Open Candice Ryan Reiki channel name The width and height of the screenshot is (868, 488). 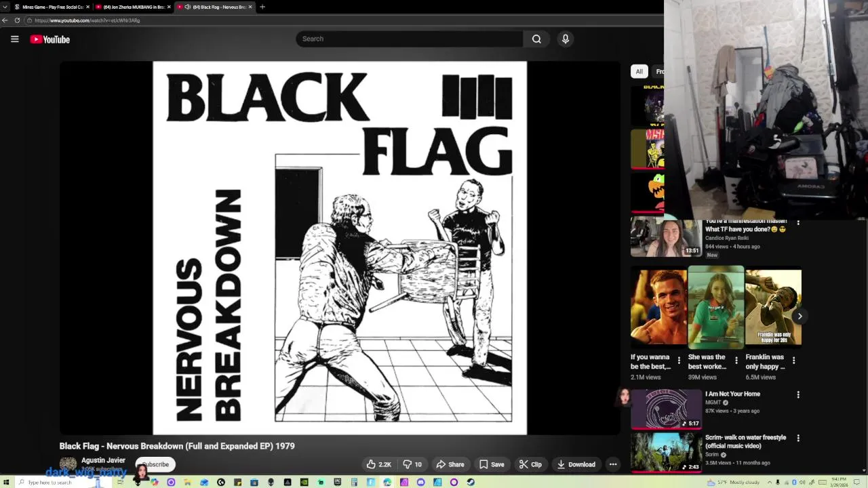[x=727, y=238]
